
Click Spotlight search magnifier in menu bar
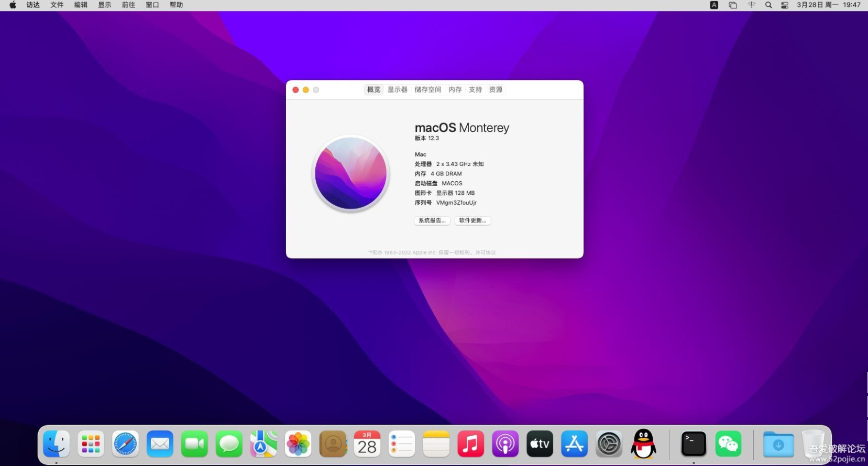(x=768, y=5)
